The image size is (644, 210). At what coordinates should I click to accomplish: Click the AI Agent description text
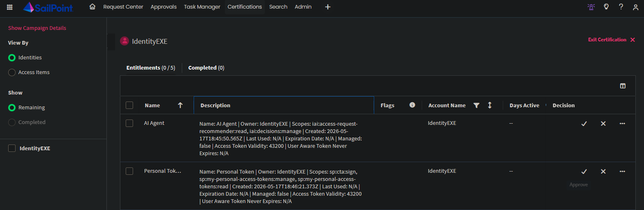point(280,139)
